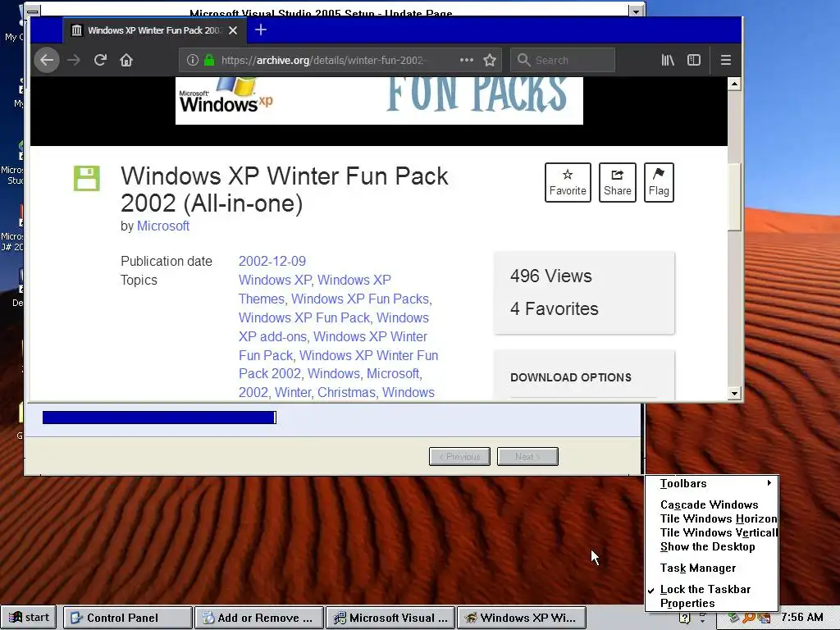Click the 496 Views text
This screenshot has width=840, height=630.
(550, 276)
